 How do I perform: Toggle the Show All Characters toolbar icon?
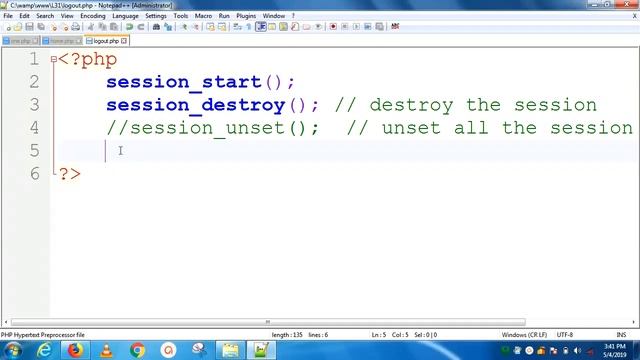pyautogui.click(x=249, y=27)
